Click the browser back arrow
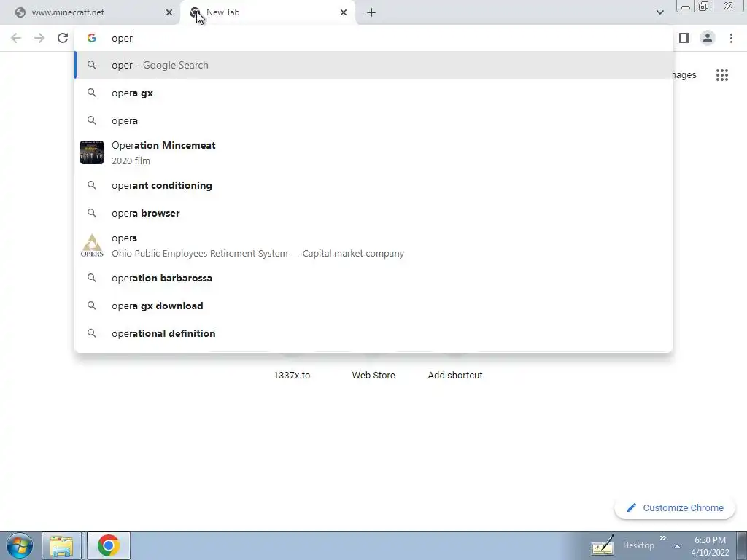 16,38
